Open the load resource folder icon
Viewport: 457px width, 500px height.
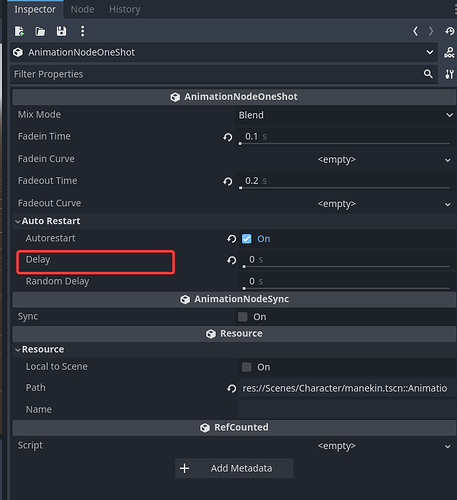tap(40, 31)
